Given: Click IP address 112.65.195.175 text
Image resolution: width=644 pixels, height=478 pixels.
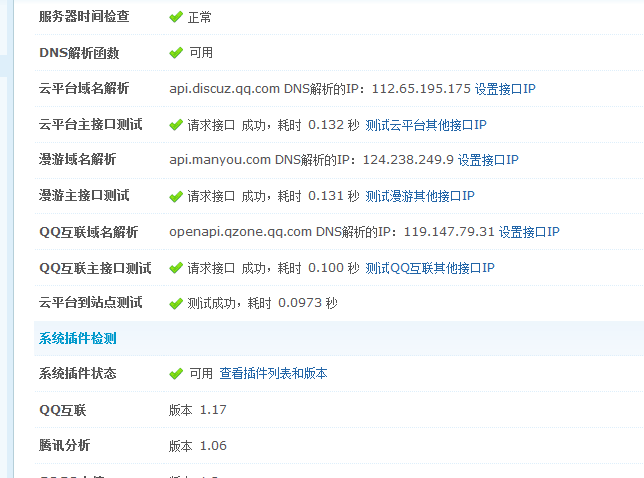Looking at the screenshot, I should [x=421, y=89].
